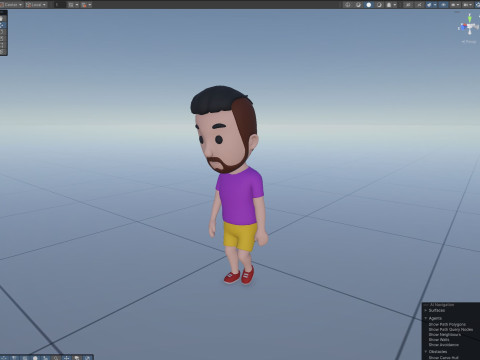Select the character by its purple shirt
Screen dimensions: 480x360
pos(238,198)
